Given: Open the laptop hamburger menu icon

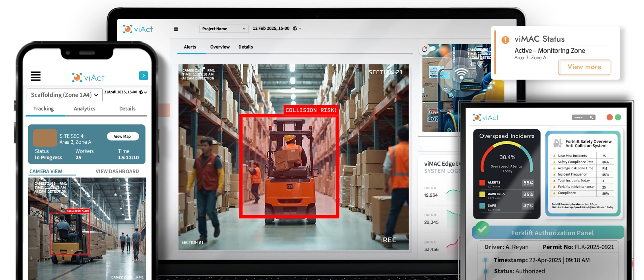Looking at the screenshot, I should tap(176, 29).
